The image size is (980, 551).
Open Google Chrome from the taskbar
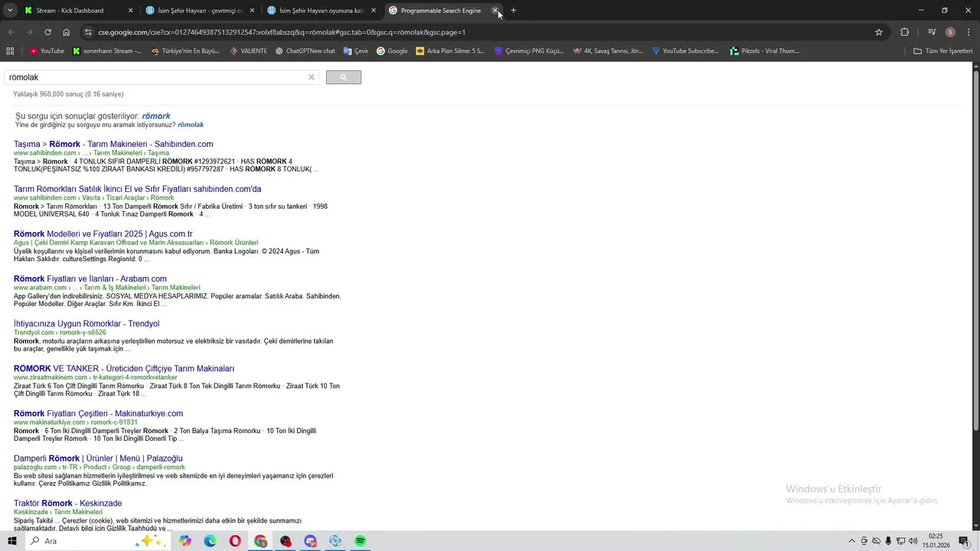tap(261, 541)
